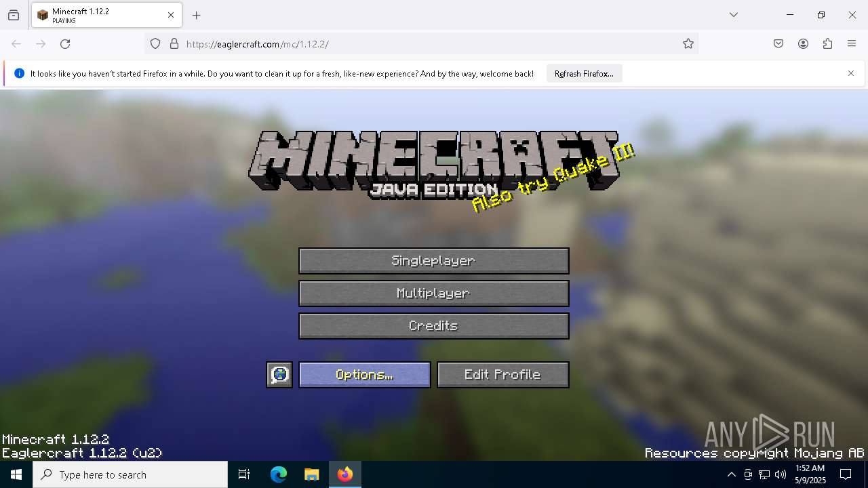Show hidden system tray icons

pos(731,474)
